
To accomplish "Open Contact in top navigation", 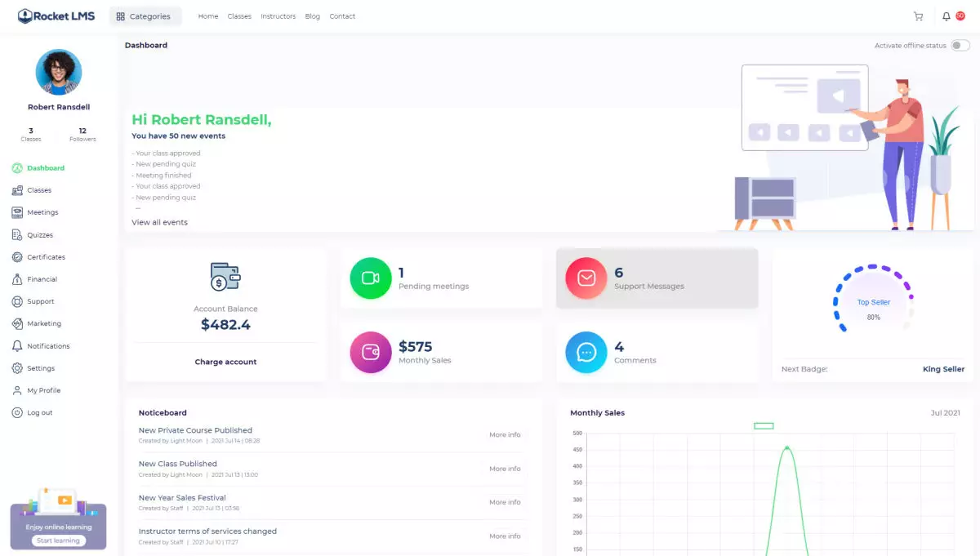I will pyautogui.click(x=342, y=16).
